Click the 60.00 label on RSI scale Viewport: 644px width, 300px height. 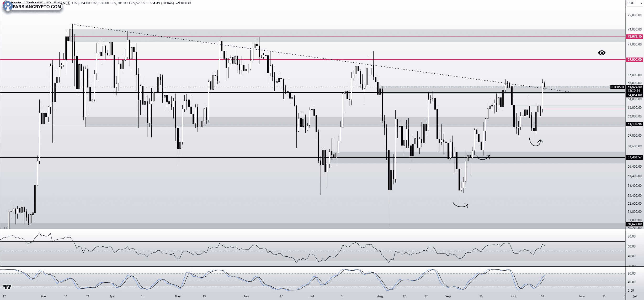click(x=631, y=246)
